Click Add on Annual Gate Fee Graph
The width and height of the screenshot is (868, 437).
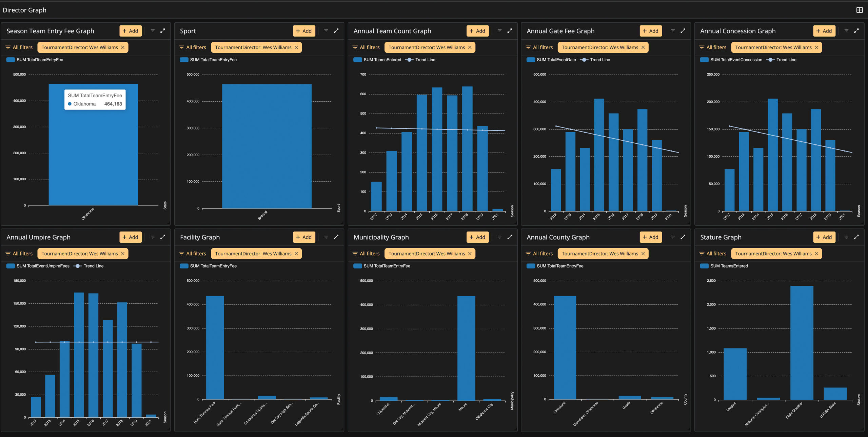click(x=651, y=31)
